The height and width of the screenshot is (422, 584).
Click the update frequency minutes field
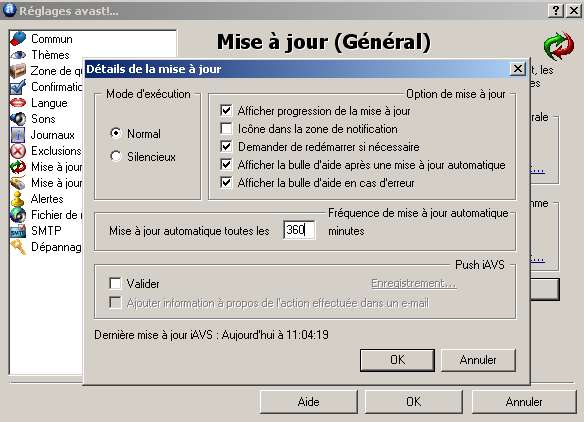(x=299, y=230)
